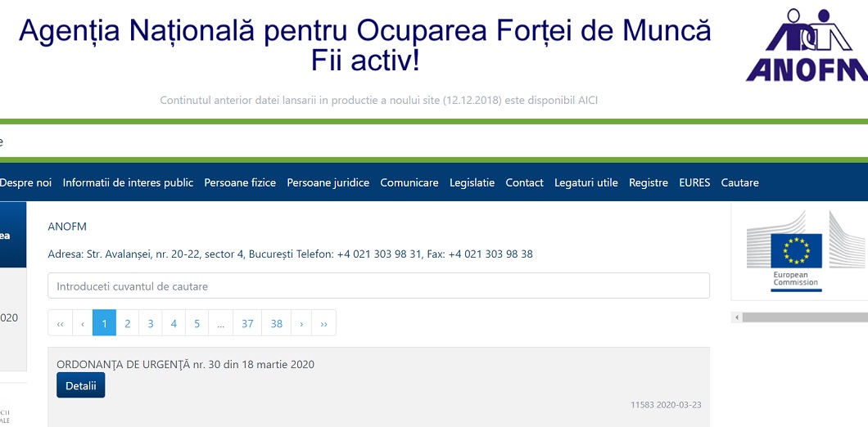This screenshot has height=427, width=868.
Task: Open the Persoane fizice menu
Action: point(240,182)
